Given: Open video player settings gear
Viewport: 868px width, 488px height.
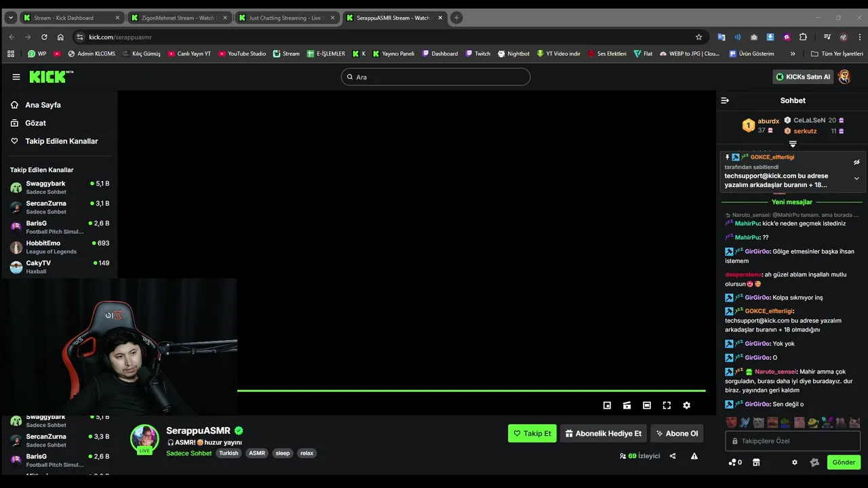Looking at the screenshot, I should [x=686, y=405].
